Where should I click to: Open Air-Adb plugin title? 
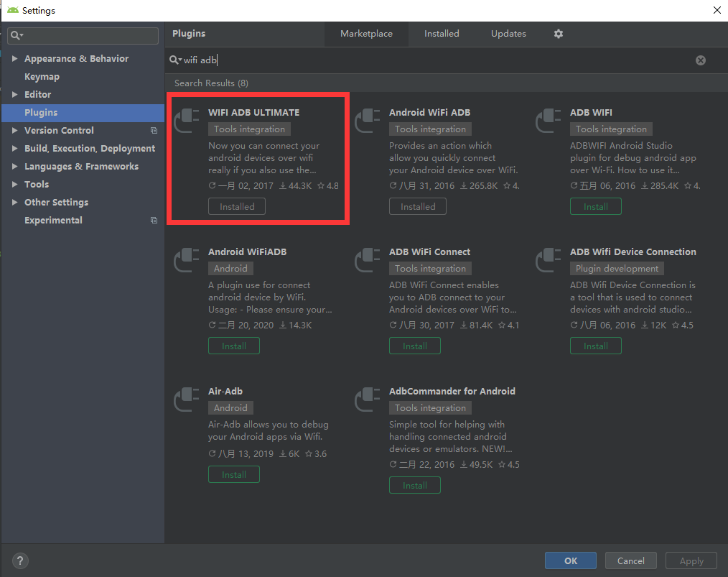225,391
